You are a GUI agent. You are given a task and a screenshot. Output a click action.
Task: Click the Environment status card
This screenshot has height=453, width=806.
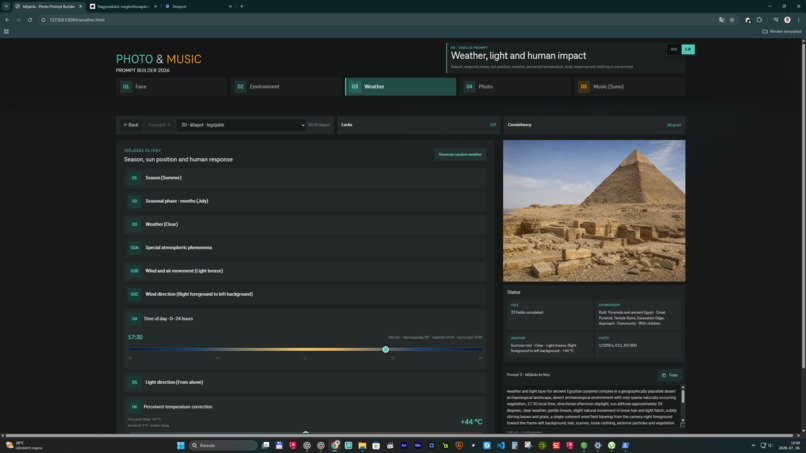(638, 315)
